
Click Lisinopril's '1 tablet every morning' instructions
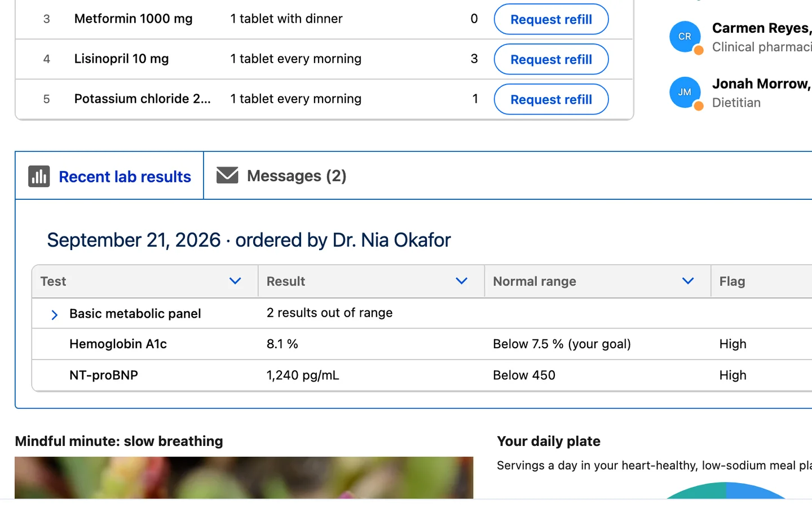coord(295,59)
